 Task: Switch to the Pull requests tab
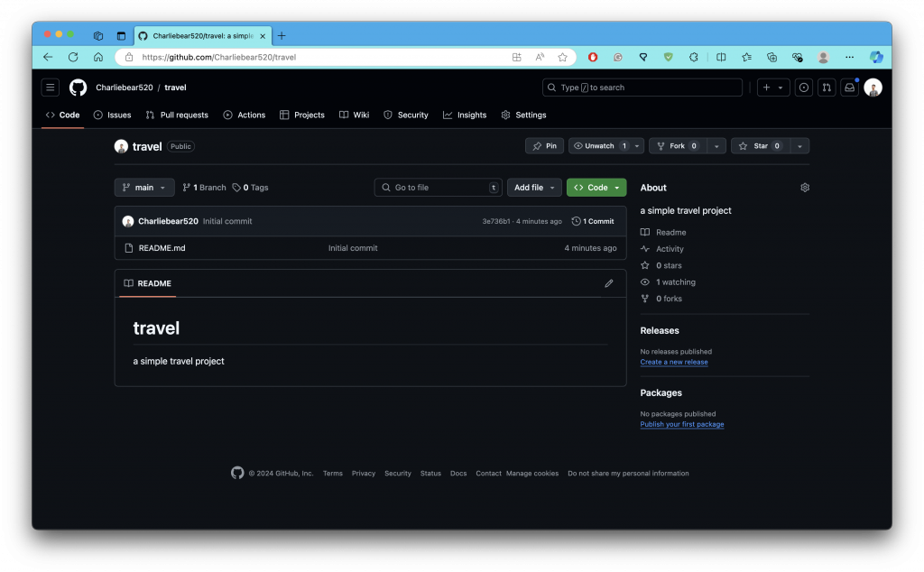click(x=177, y=115)
